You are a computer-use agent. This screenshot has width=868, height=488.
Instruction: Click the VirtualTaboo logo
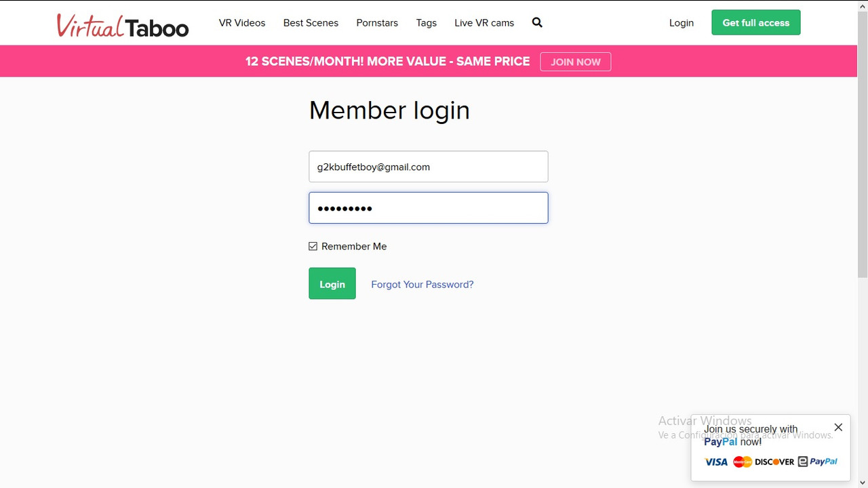coord(123,25)
